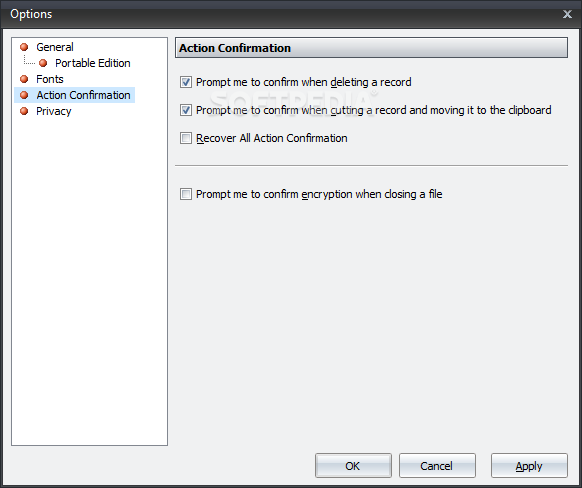Open the Fonts options page
The height and width of the screenshot is (488, 582).
tap(50, 79)
